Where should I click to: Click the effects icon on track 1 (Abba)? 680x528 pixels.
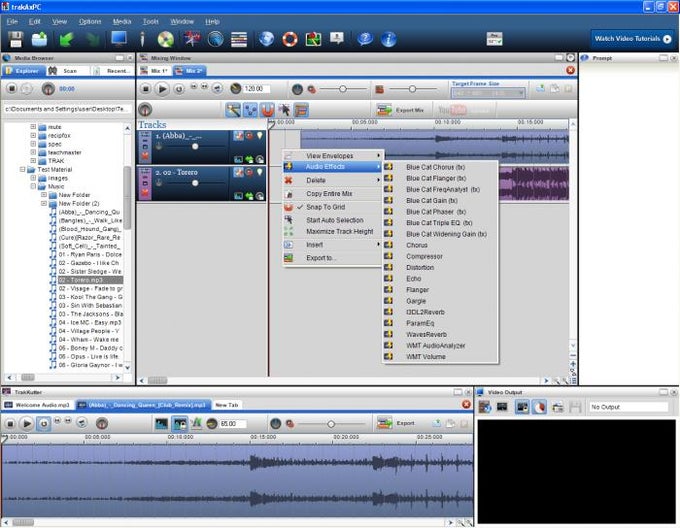click(x=238, y=136)
